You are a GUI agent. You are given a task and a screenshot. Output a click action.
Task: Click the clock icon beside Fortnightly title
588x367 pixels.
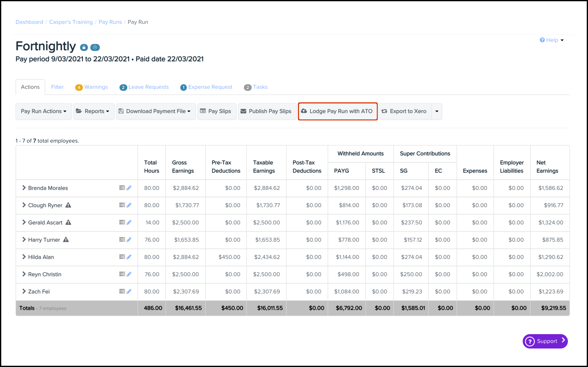pos(95,47)
